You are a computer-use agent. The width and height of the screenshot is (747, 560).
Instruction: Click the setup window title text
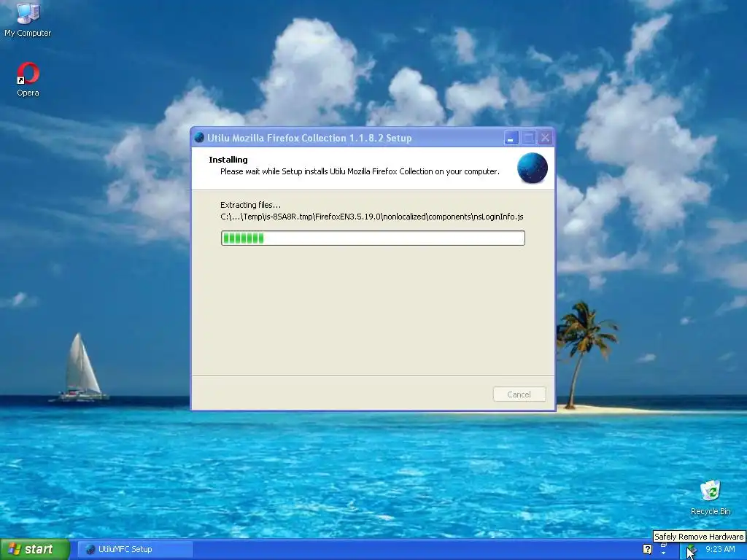tap(309, 138)
